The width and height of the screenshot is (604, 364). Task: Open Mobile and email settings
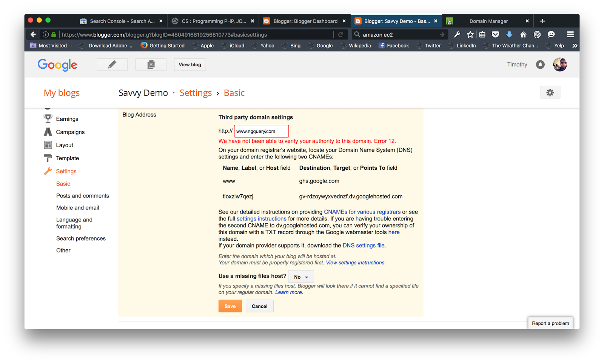click(78, 208)
